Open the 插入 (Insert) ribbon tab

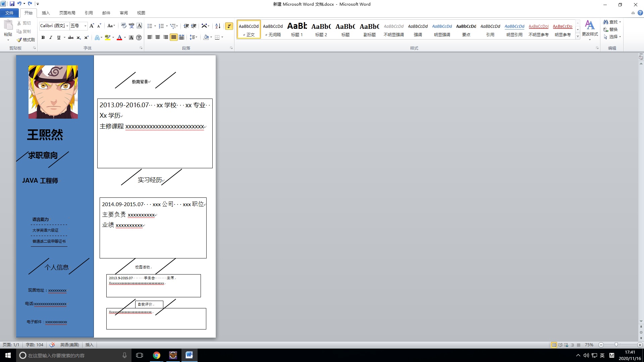[46, 13]
